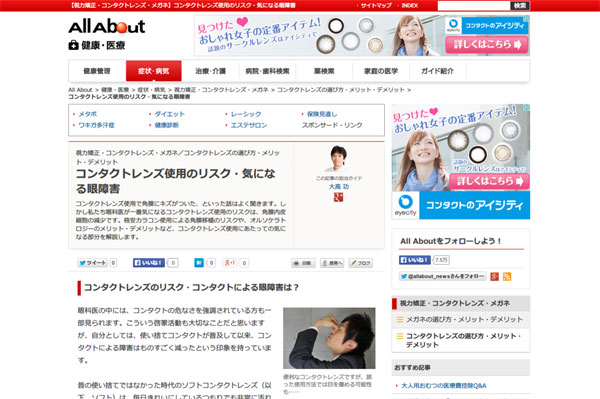Open the 治療・介護 tab
The image size is (600, 399).
[210, 71]
